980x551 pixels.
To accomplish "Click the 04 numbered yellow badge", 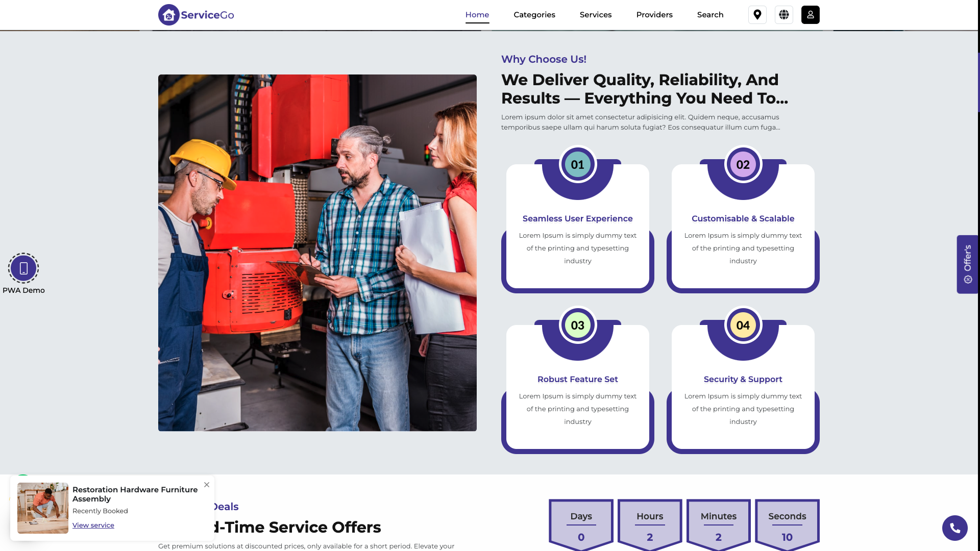I will [743, 325].
